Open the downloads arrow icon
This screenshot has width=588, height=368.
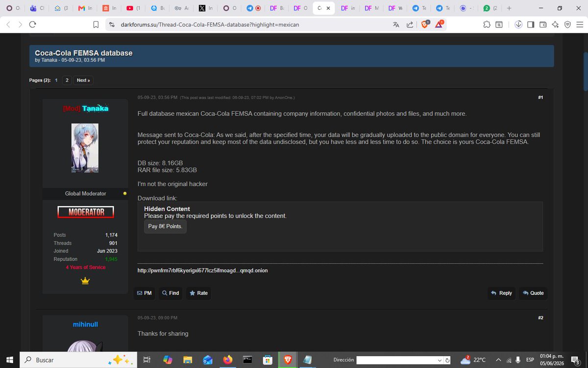(518, 25)
